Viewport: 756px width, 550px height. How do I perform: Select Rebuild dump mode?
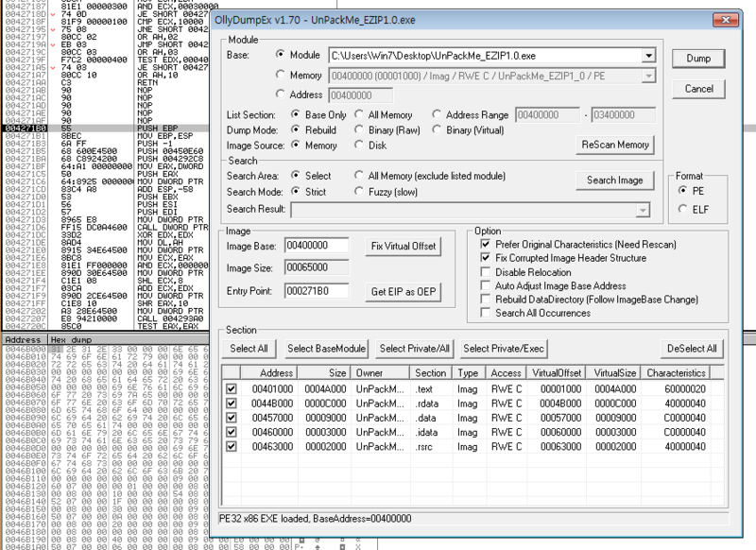coord(295,129)
